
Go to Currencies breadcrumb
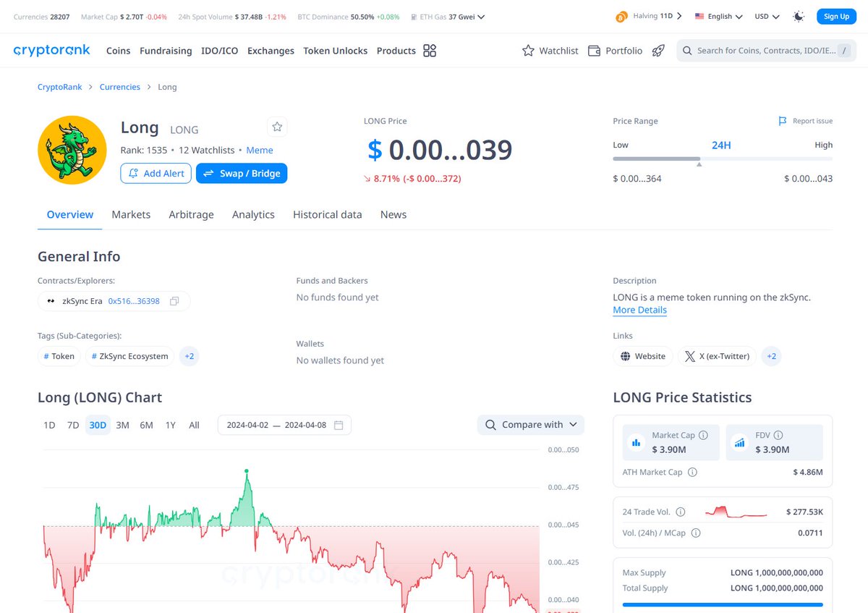click(x=120, y=87)
